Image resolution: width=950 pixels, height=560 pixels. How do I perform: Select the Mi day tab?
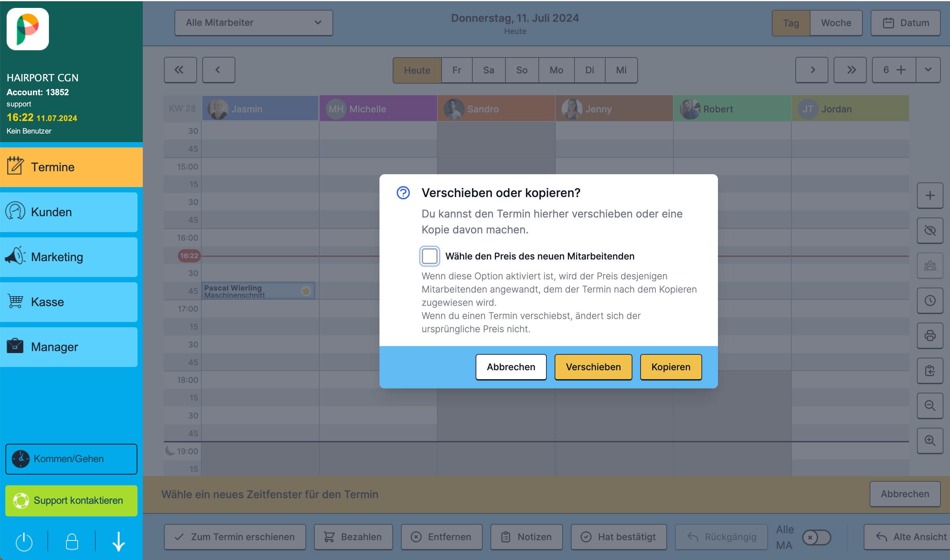click(x=621, y=70)
